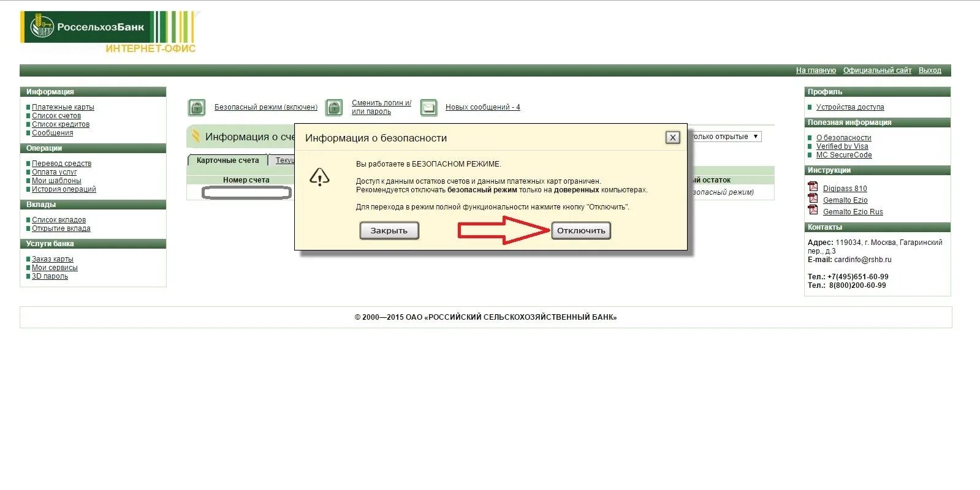Open Gemalto Ezio Rus instruction link
The width and height of the screenshot is (980, 490).
[853, 212]
